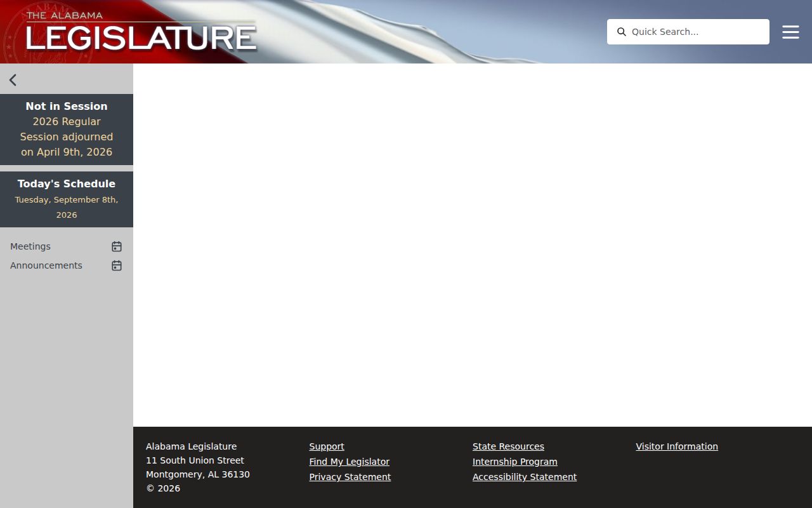Open the Visitor Information link
The height and width of the screenshot is (508, 812).
(677, 446)
